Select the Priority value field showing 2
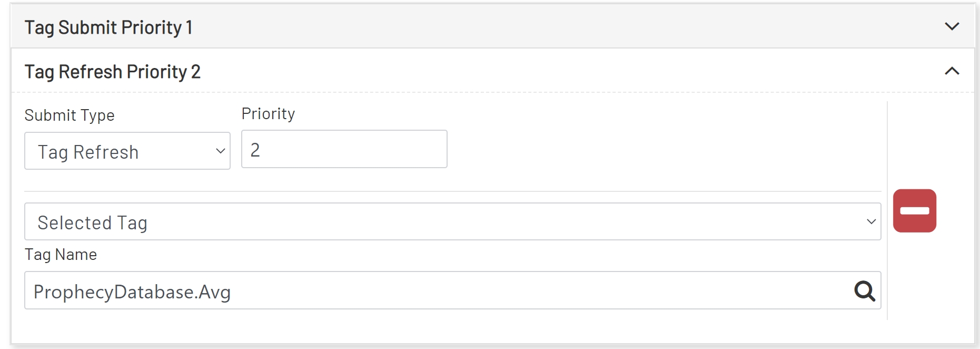The image size is (980, 349). point(343,149)
